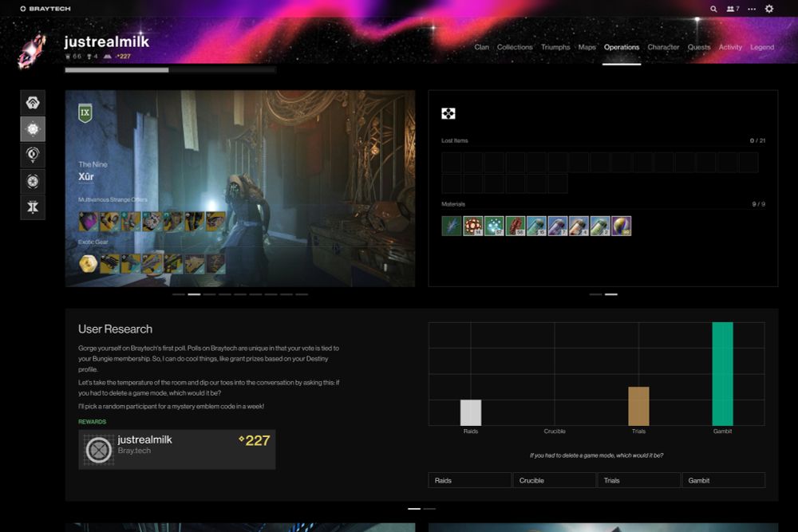Go to second slide indicator under User Research
Viewport: 798px width, 532px height.
point(429,509)
